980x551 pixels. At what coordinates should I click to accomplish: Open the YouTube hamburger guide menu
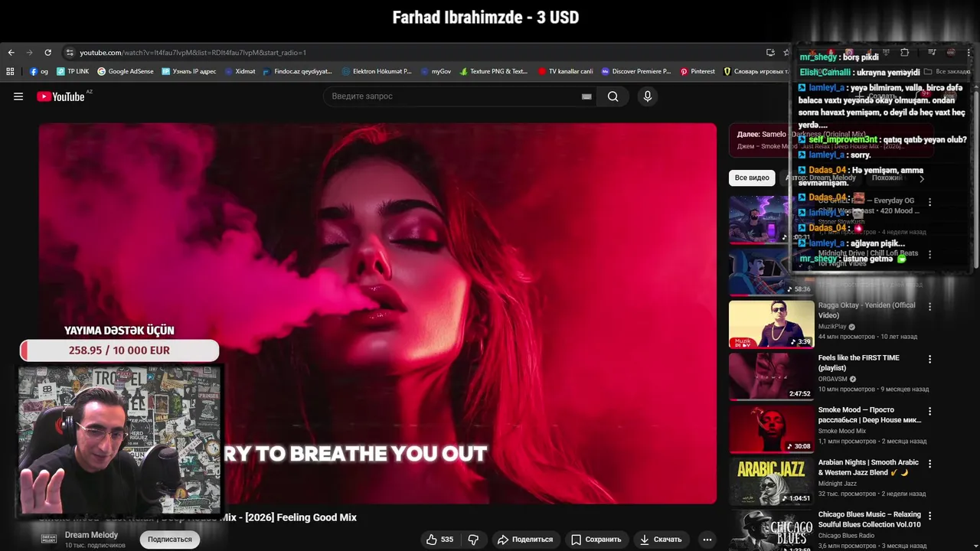(18, 96)
